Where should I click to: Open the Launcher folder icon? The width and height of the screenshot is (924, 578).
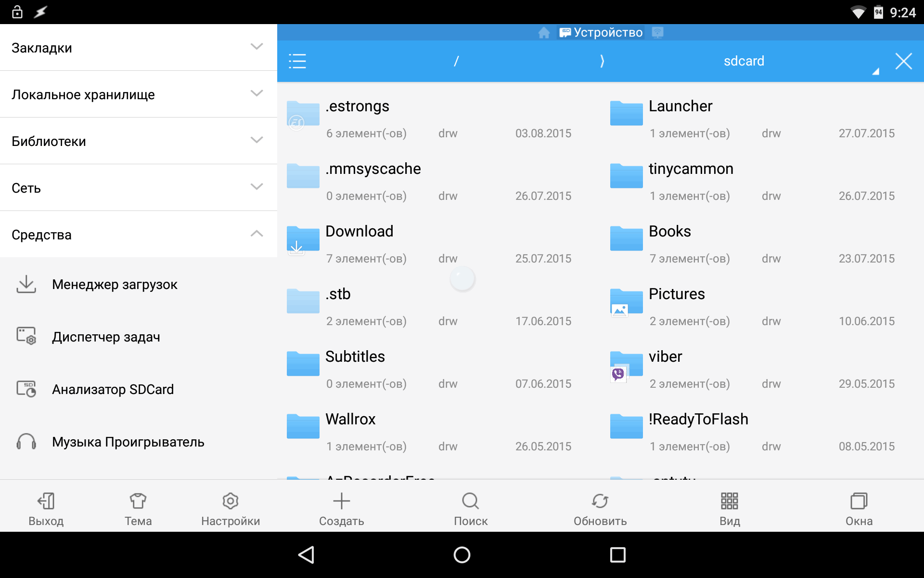coord(626,114)
